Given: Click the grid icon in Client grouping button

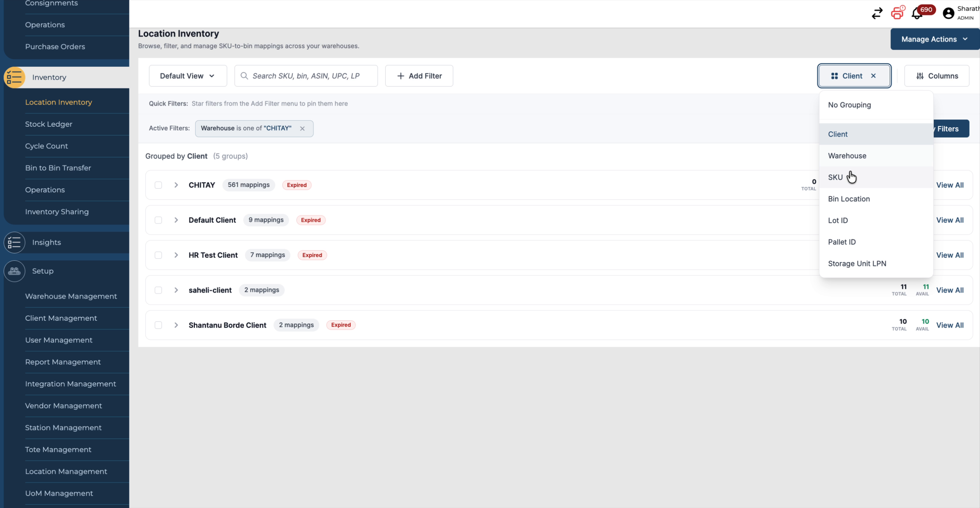Looking at the screenshot, I should coord(835,76).
